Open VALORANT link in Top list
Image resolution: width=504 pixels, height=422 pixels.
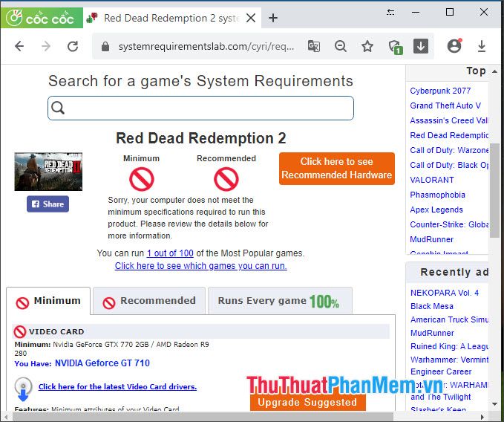point(432,180)
